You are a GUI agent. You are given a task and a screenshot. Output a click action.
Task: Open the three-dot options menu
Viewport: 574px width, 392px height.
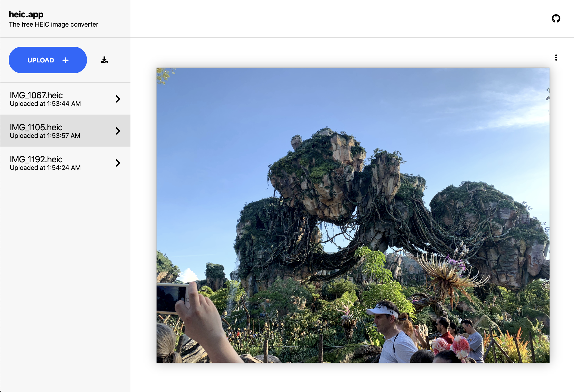pos(556,58)
